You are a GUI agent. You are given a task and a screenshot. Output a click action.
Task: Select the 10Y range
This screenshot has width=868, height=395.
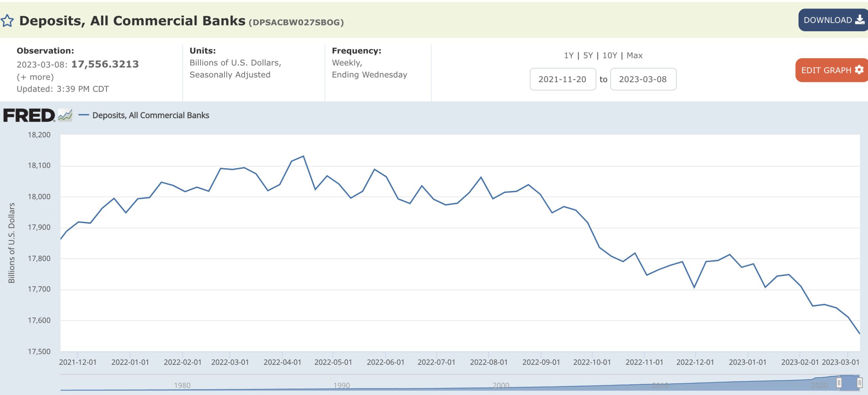tap(609, 55)
